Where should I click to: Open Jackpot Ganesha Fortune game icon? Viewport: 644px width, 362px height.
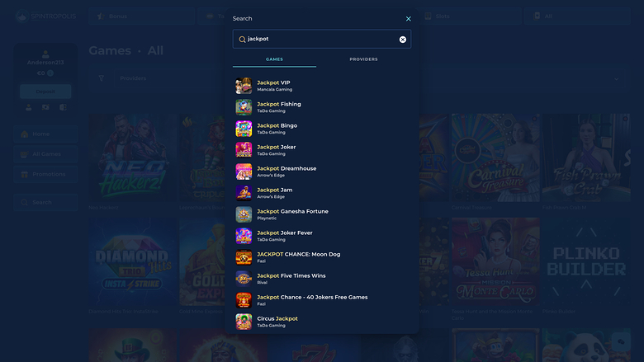point(244,214)
